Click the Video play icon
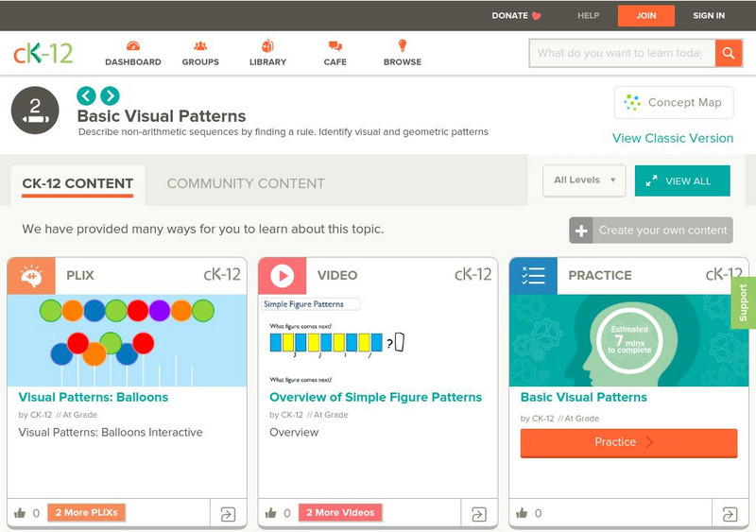Viewport: 756px width, 532px height. (282, 275)
